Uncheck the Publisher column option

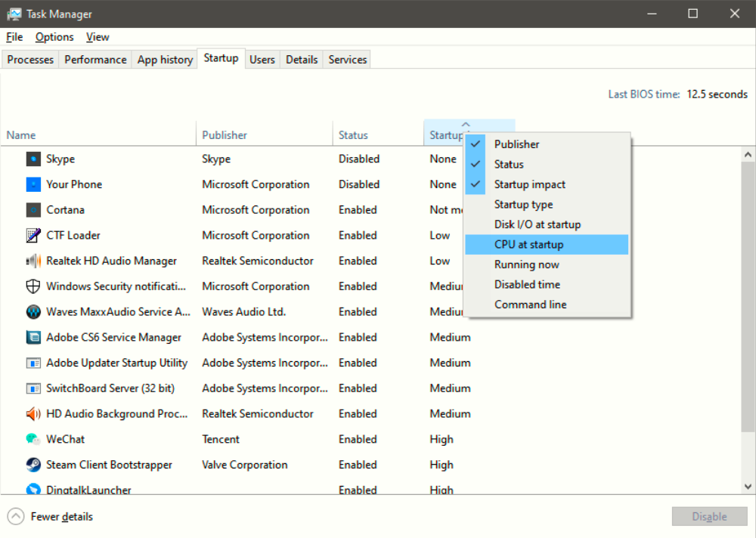pyautogui.click(x=547, y=144)
